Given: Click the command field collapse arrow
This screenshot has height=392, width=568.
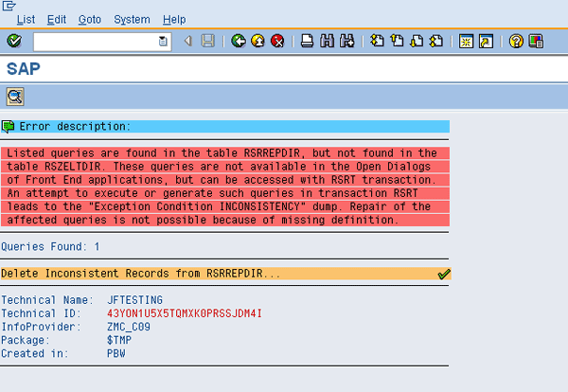Looking at the screenshot, I should [187, 41].
